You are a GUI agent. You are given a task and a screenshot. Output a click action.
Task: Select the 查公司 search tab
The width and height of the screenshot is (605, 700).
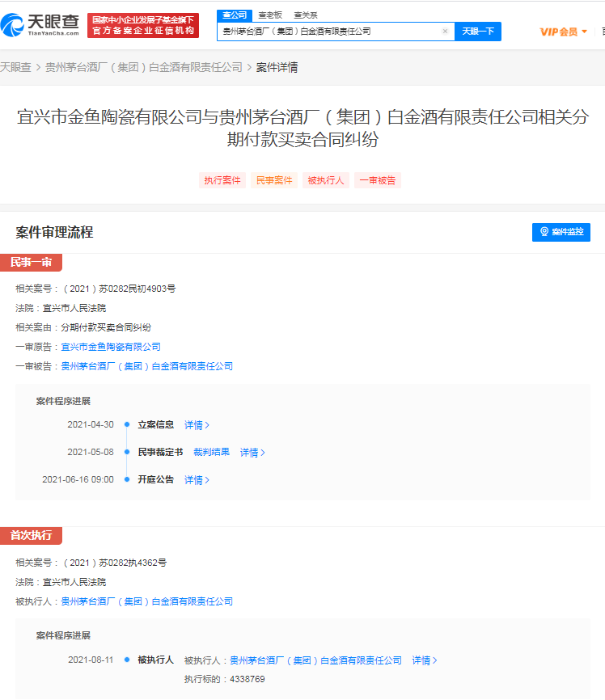pos(235,15)
